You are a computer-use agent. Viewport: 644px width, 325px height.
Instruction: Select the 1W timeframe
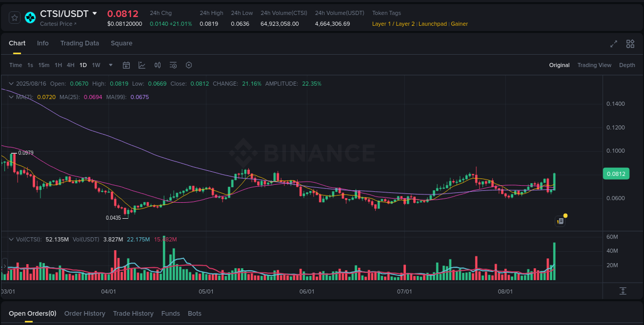click(x=96, y=65)
